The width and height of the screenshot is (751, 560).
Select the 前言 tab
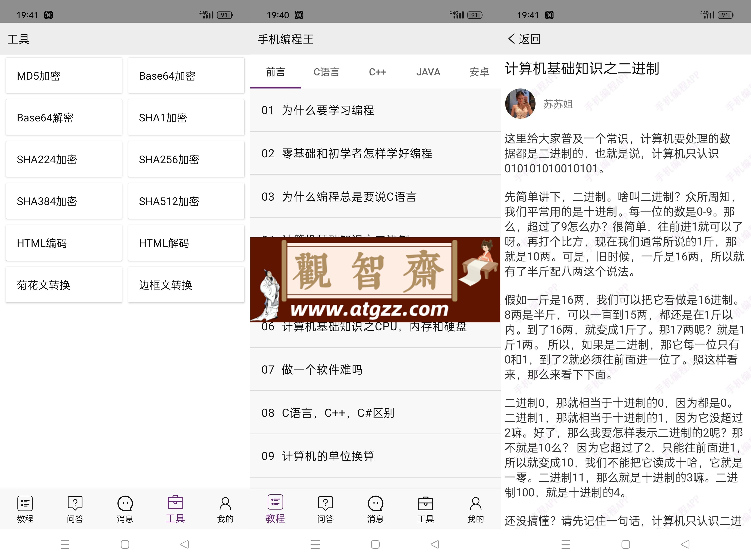tap(276, 72)
